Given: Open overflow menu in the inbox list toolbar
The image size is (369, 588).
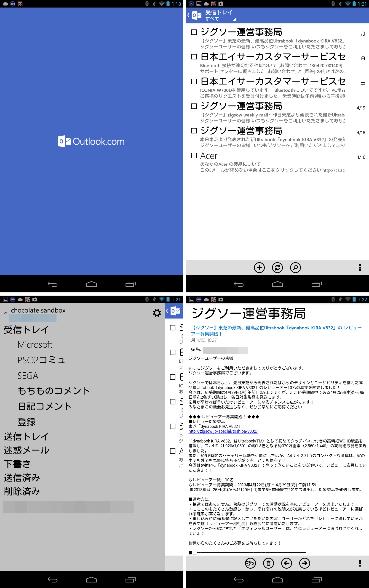Looking at the screenshot, I should (x=360, y=268).
